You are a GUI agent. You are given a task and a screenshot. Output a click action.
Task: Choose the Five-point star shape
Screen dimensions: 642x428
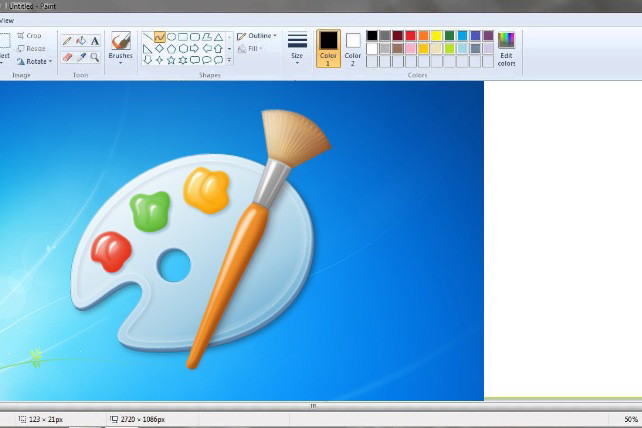pos(171,60)
